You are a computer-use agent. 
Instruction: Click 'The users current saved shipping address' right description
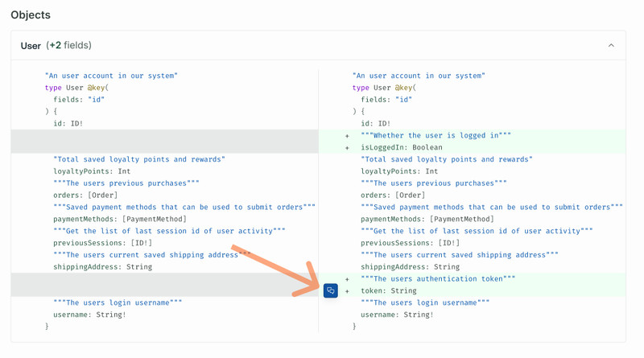click(x=460, y=255)
